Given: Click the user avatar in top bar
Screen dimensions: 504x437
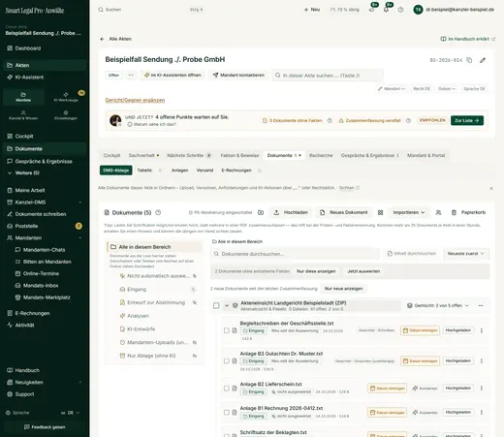Looking at the screenshot, I should pos(418,10).
